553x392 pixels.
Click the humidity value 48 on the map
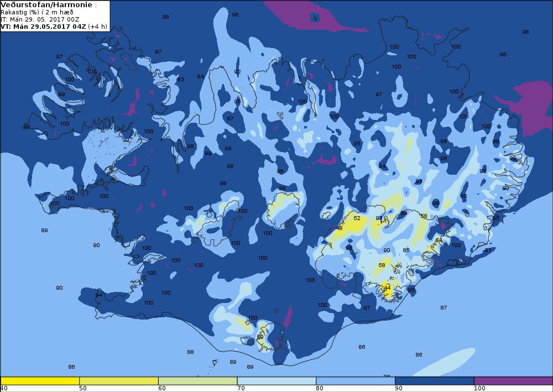click(x=340, y=228)
